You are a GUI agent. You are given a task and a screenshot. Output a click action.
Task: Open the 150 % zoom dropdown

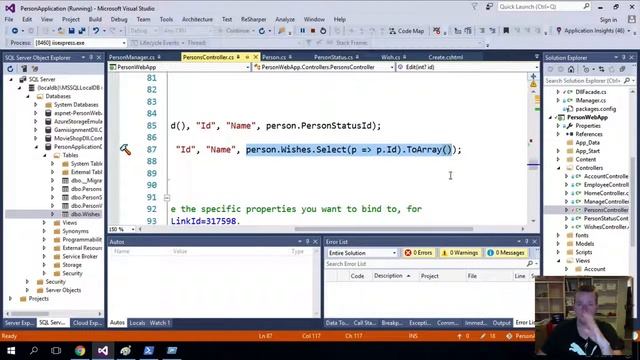(x=122, y=229)
